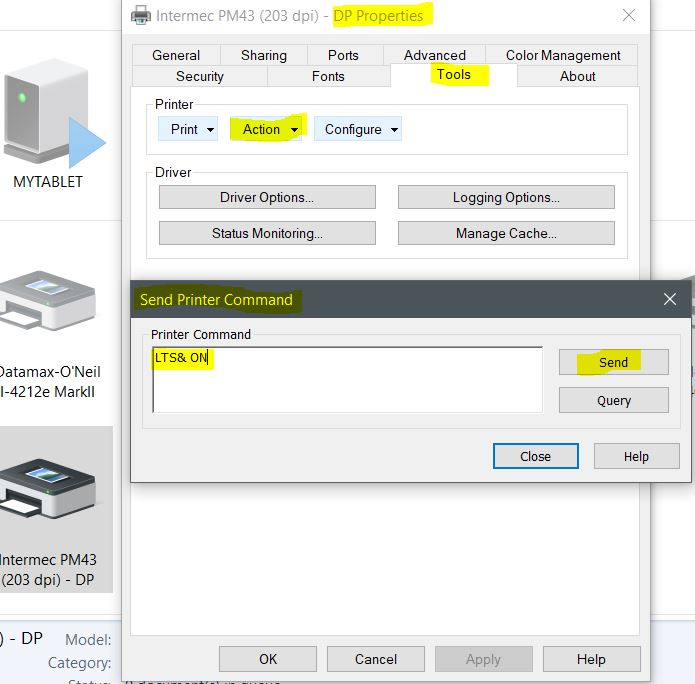Open the Fonts tab

(328, 76)
